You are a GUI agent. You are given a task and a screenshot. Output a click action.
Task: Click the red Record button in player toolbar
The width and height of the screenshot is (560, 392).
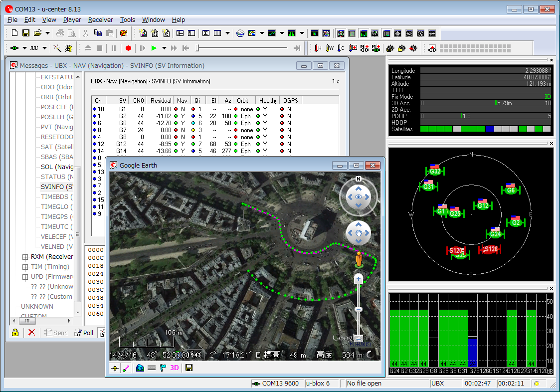tap(128, 48)
